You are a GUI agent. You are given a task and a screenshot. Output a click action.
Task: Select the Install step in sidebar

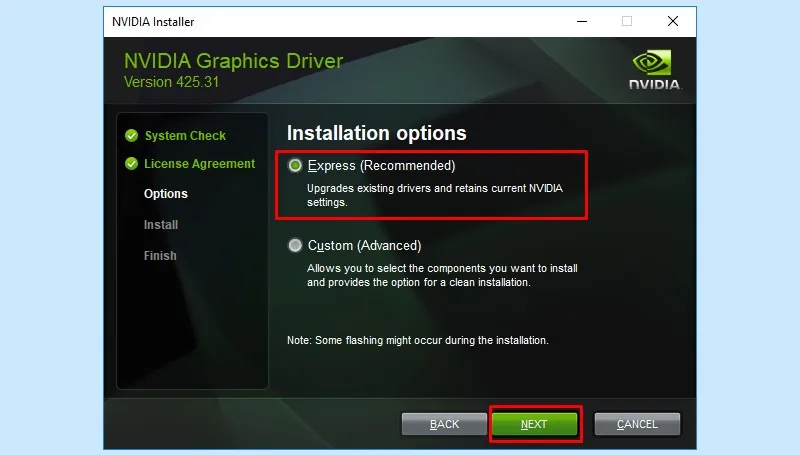coord(161,225)
